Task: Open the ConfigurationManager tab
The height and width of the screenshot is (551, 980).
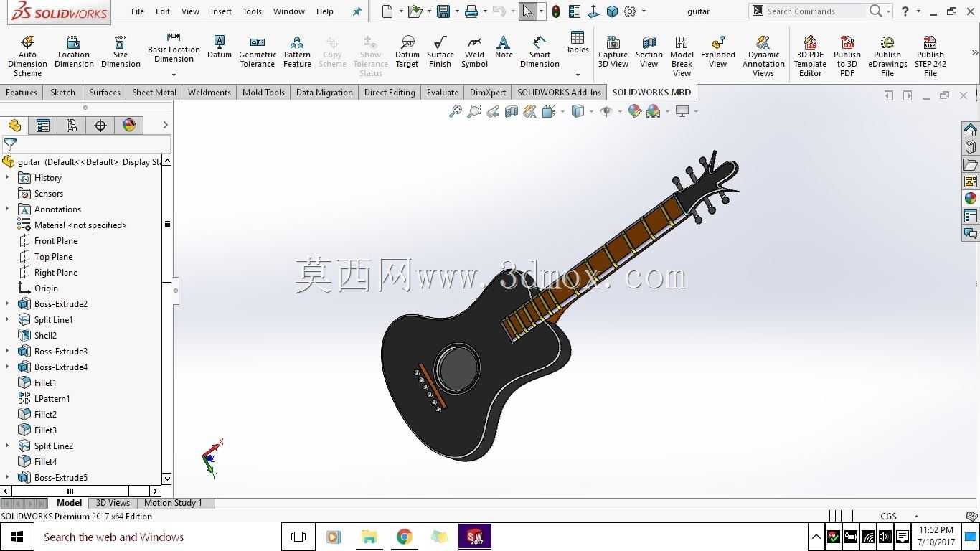Action: point(72,126)
